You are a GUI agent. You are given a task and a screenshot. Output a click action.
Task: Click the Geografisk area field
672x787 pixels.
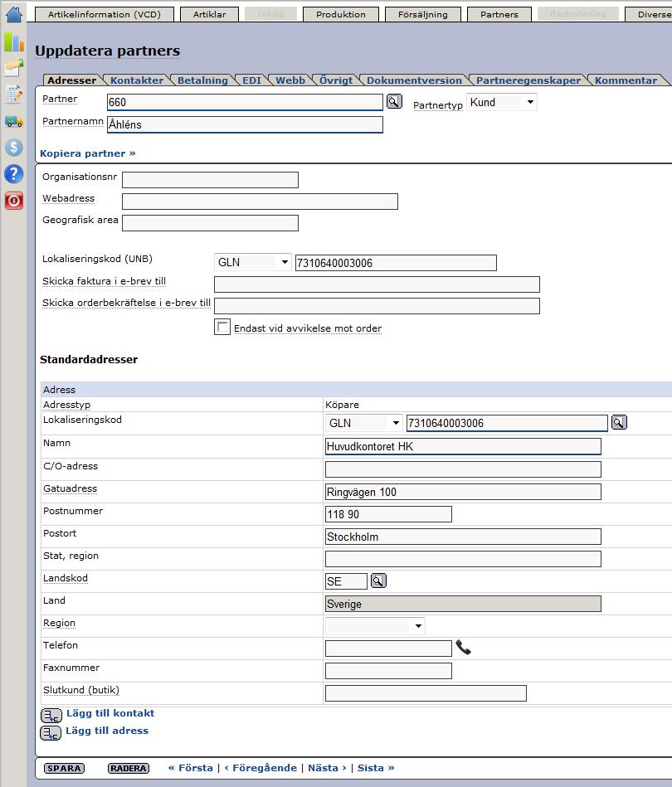point(211,223)
